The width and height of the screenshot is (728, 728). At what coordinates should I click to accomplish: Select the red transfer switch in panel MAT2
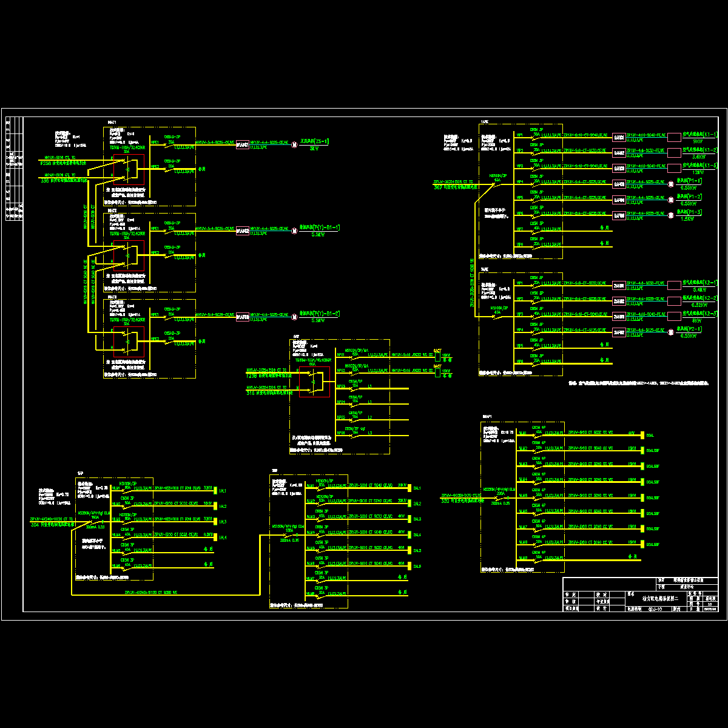pos(129,255)
